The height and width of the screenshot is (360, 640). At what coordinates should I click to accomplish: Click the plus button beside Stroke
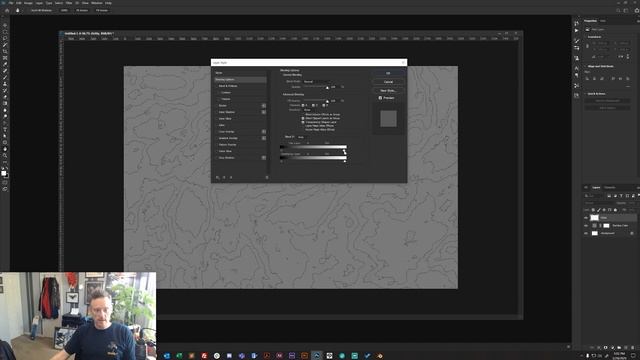click(x=264, y=106)
